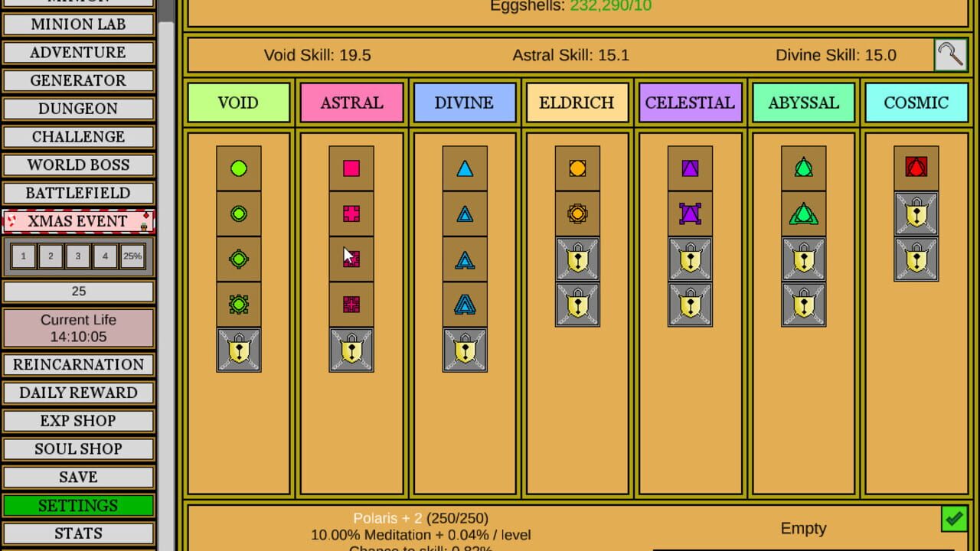Click the SAVE button
The width and height of the screenshot is (980, 551).
[78, 477]
